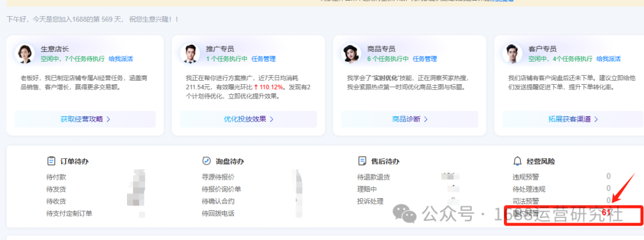Image resolution: width=644 pixels, height=240 pixels.
Task: Open 待回拨电话 entry
Action: pyautogui.click(x=218, y=213)
